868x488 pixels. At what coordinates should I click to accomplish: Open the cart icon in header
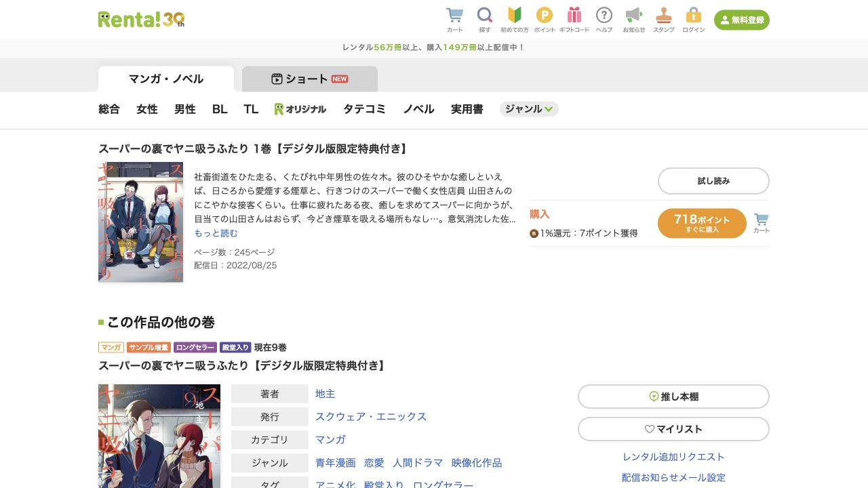click(x=454, y=20)
